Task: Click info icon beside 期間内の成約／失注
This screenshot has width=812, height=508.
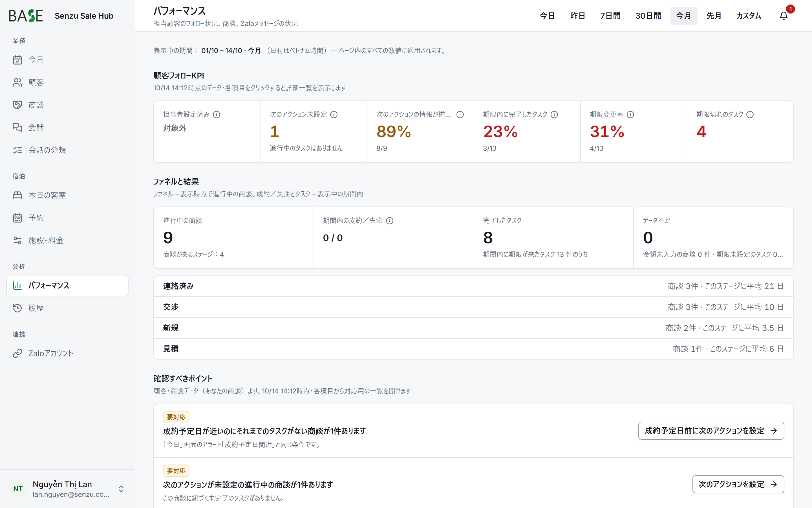Action: [390, 221]
